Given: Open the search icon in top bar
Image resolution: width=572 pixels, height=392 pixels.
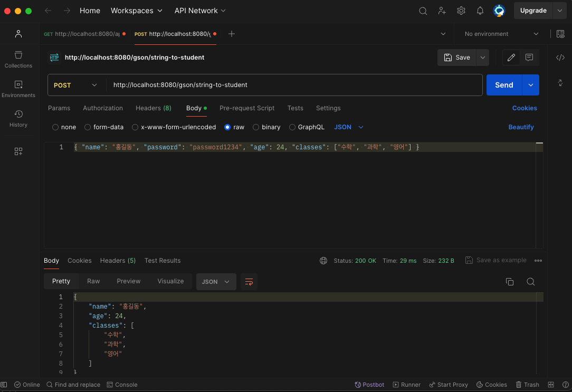Looking at the screenshot, I should point(423,11).
